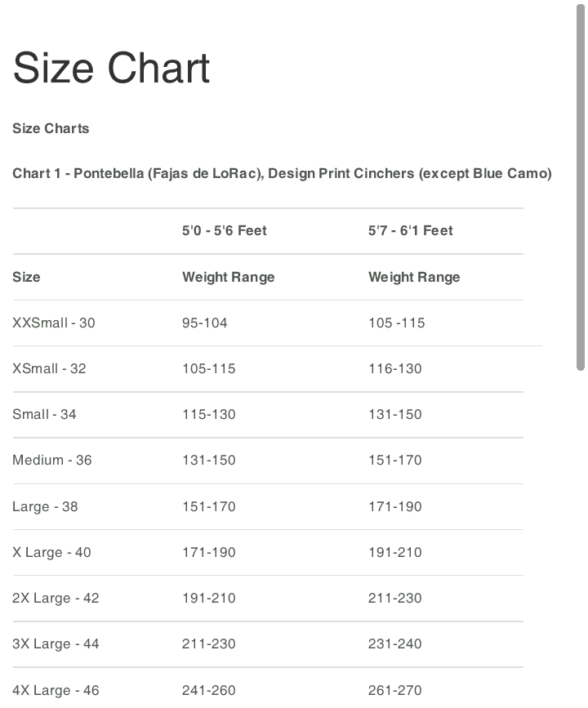Click the "Size" column header
The image size is (588, 708).
tap(26, 277)
